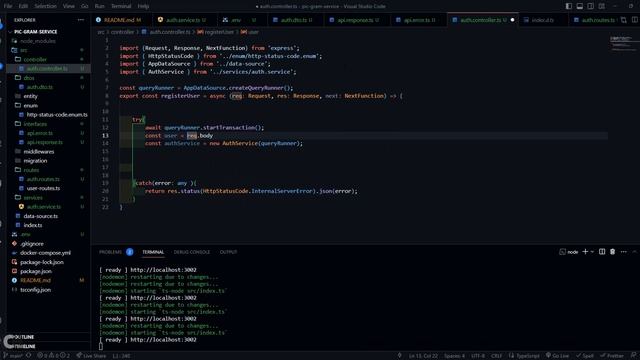Click the controller folder in the breadcrumb

point(122,32)
